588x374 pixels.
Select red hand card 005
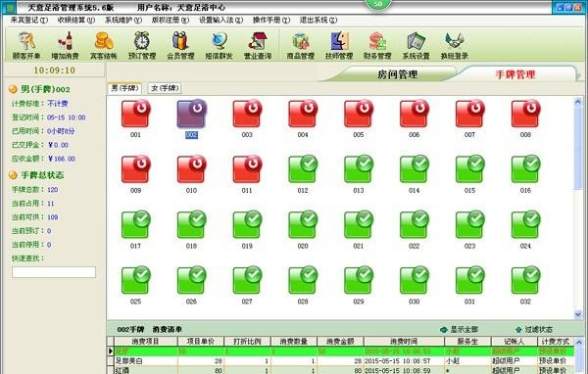point(359,114)
